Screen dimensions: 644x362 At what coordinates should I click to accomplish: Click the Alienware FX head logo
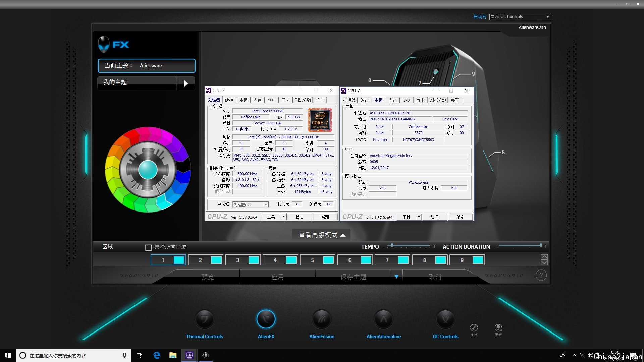[x=104, y=44]
